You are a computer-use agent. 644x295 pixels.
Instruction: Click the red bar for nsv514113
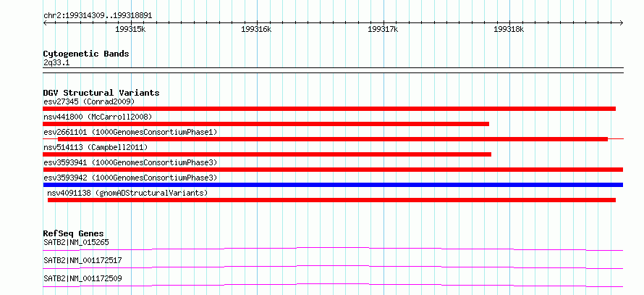pos(267,154)
